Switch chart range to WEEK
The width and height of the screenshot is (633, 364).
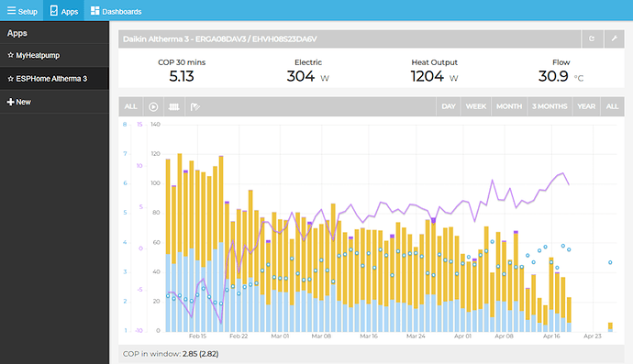coord(476,106)
